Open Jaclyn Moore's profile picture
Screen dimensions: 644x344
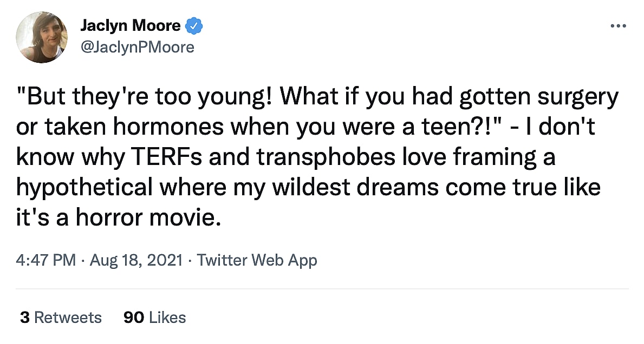point(42,37)
